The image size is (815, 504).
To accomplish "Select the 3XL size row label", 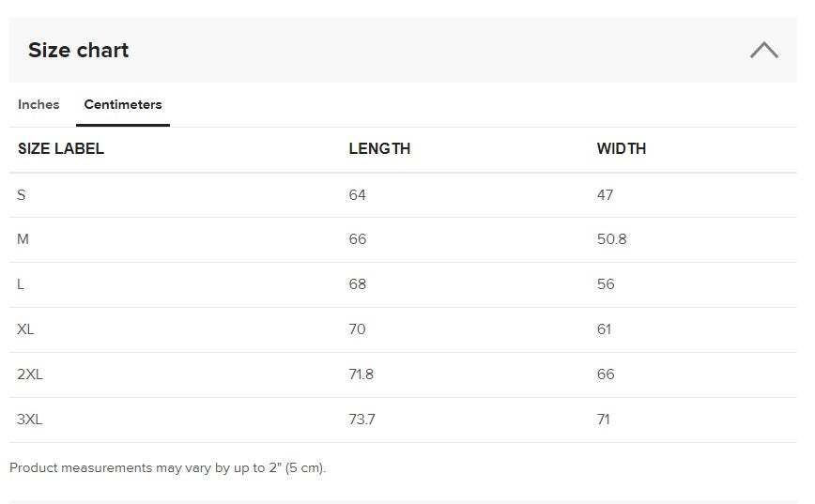I will [x=30, y=420].
